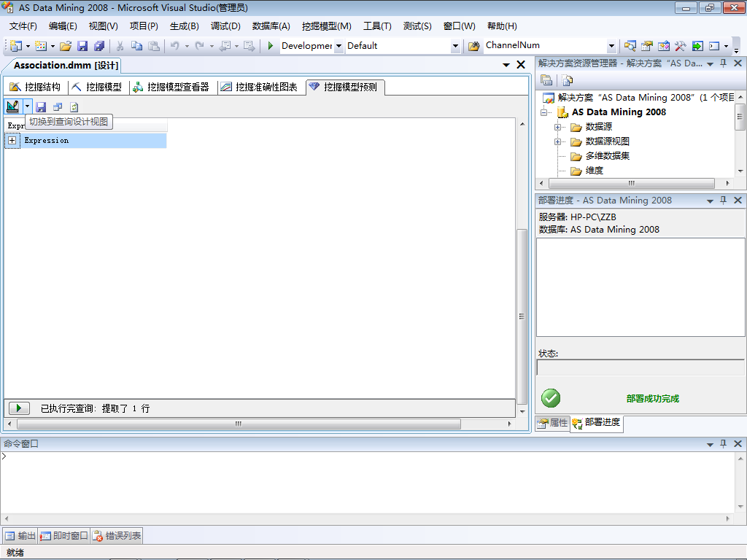Open the Development configuration dropdown
747x560 pixels.
point(338,46)
